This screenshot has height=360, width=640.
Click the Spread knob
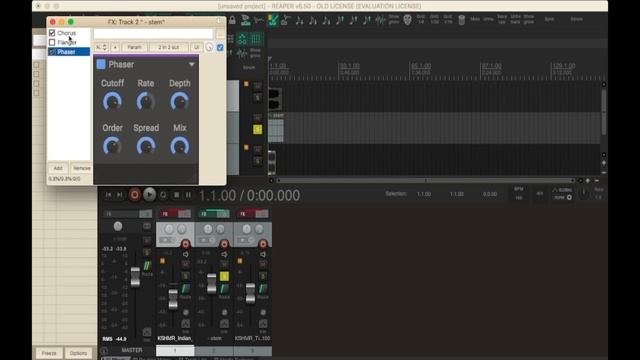(146, 146)
